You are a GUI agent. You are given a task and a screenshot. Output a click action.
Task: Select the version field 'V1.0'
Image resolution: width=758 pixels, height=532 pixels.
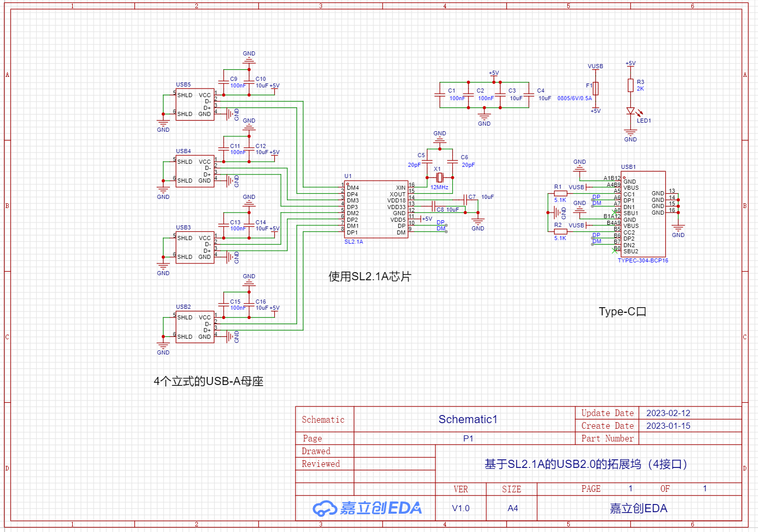(x=461, y=508)
